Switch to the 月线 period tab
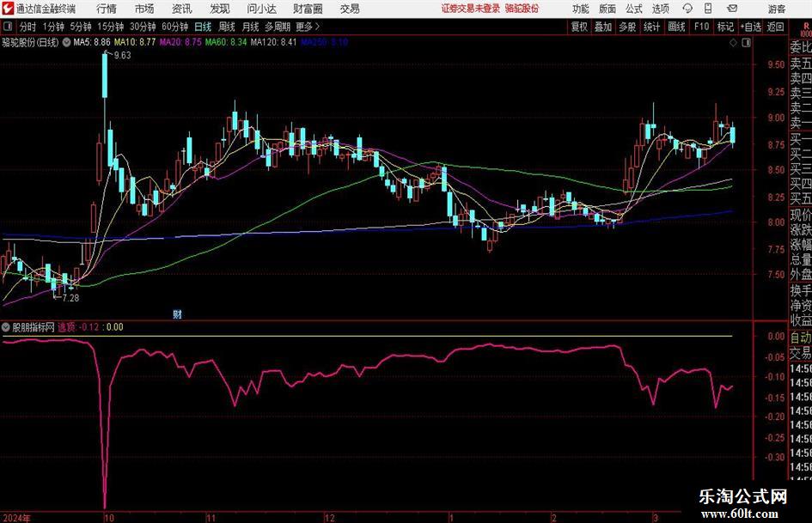The image size is (812, 523). click(250, 27)
